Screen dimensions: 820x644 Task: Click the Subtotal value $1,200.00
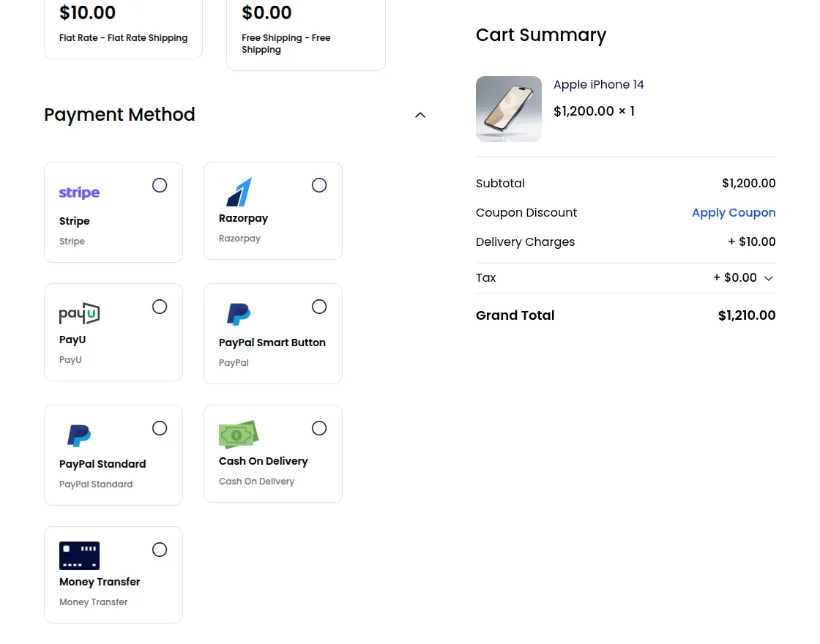click(748, 183)
